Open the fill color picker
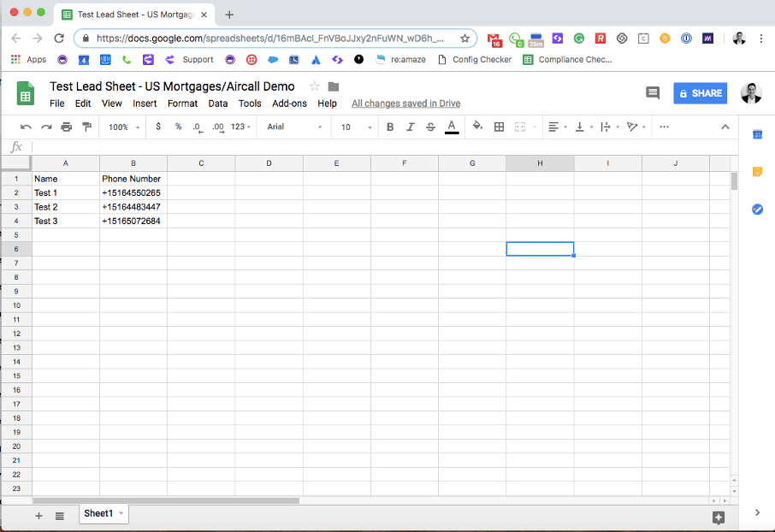 click(477, 127)
